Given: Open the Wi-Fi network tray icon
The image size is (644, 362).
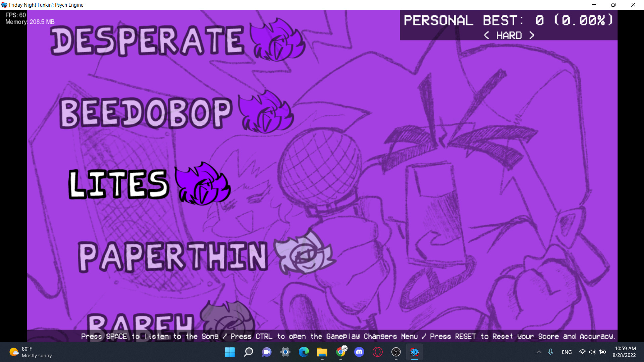Looking at the screenshot, I should point(582,352).
